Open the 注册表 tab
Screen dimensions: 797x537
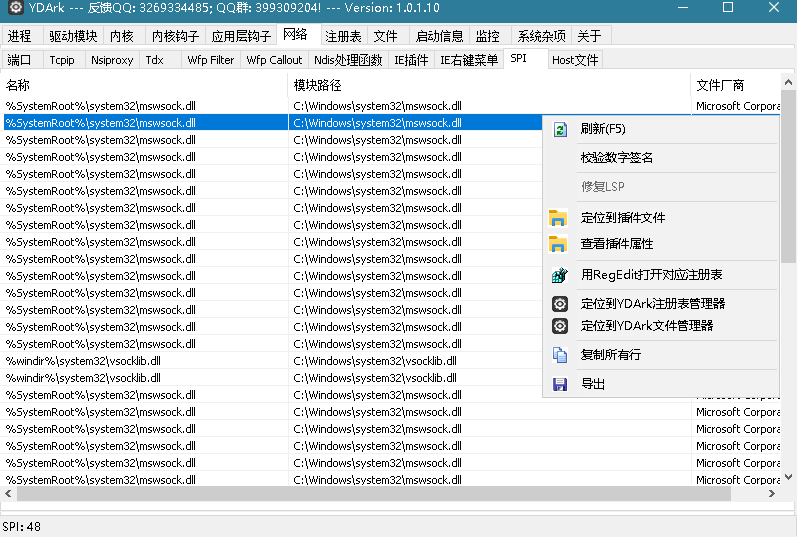tap(343, 36)
